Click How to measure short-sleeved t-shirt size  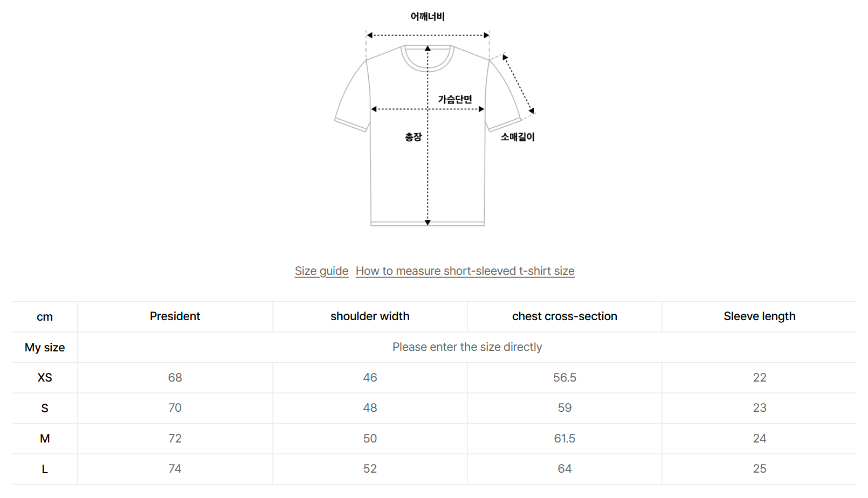click(x=465, y=271)
